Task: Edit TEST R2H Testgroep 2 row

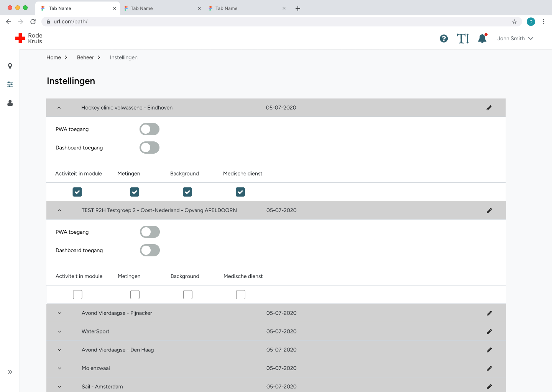Action: (x=489, y=210)
